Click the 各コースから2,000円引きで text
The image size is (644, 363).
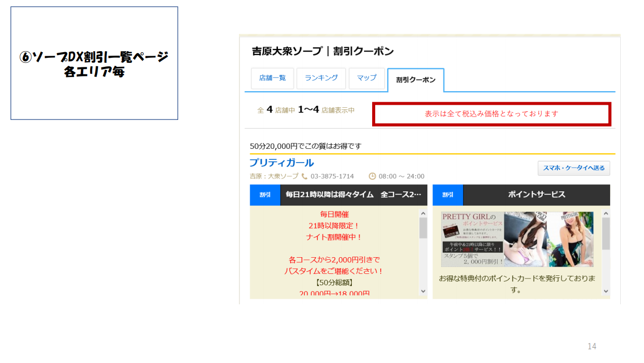(334, 260)
